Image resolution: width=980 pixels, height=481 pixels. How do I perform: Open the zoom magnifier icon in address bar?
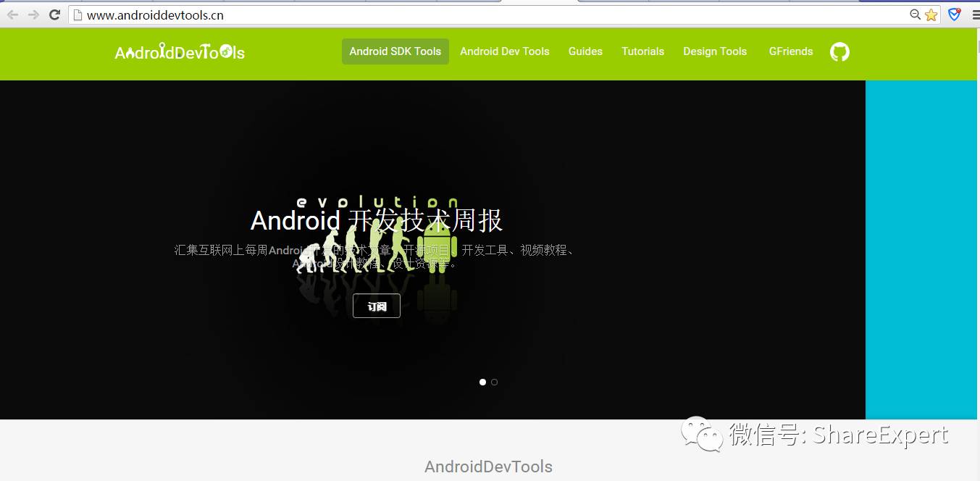coord(916,14)
